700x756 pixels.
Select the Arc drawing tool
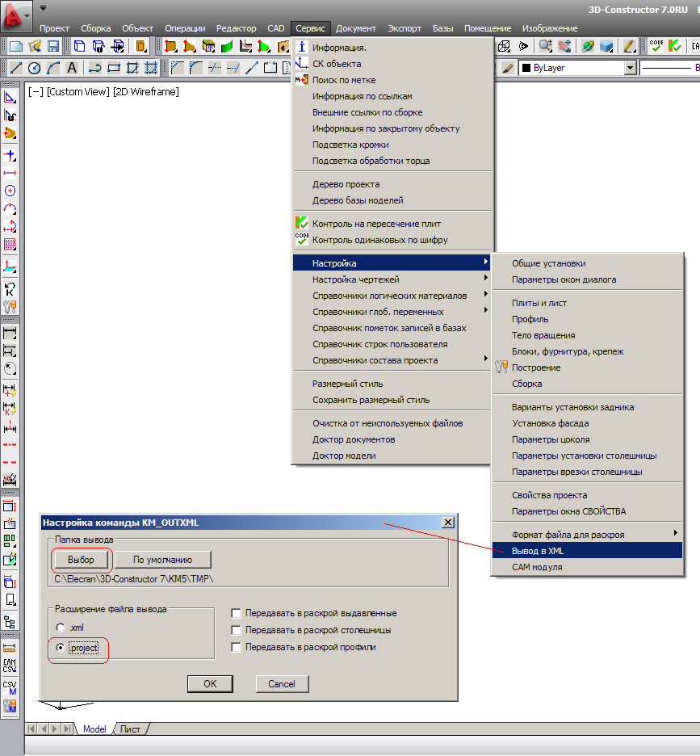coord(53,68)
